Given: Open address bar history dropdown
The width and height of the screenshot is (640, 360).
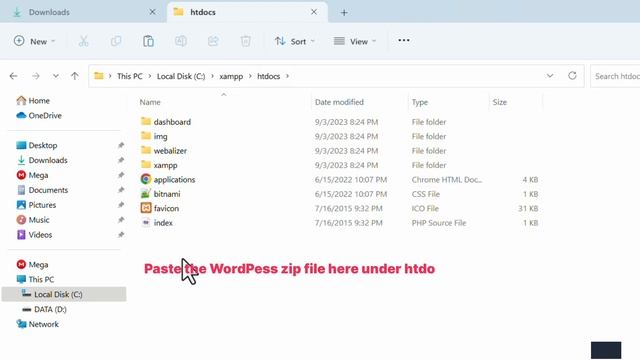Looking at the screenshot, I should tap(550, 76).
